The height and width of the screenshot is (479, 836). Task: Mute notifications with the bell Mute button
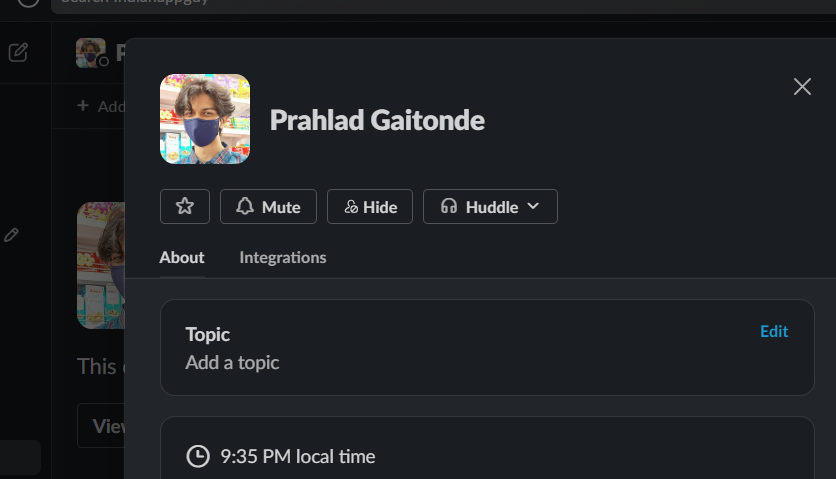coord(268,207)
